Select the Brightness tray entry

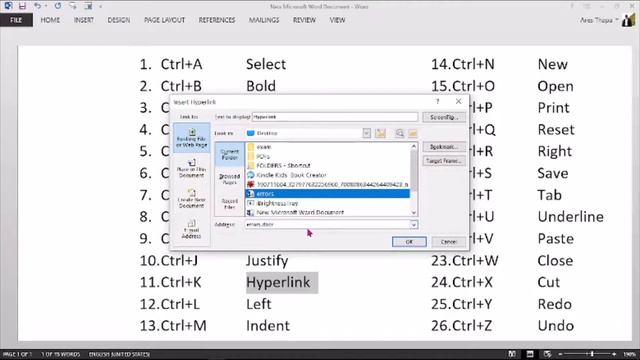(328, 203)
